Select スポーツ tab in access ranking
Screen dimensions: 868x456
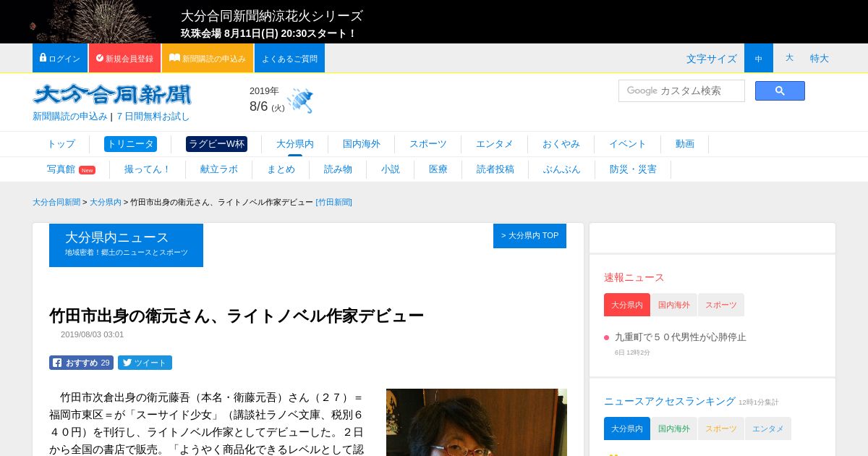pos(721,428)
